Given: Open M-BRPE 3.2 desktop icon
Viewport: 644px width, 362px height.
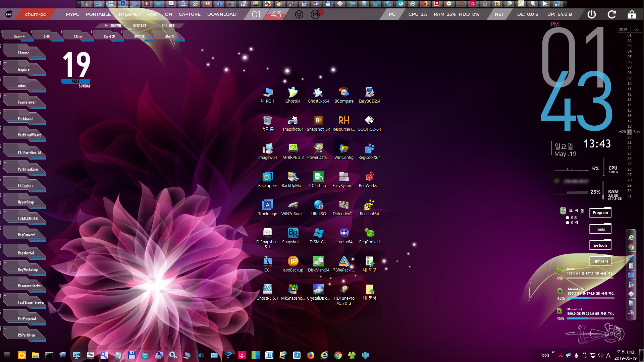Looking at the screenshot, I should pyautogui.click(x=293, y=152).
